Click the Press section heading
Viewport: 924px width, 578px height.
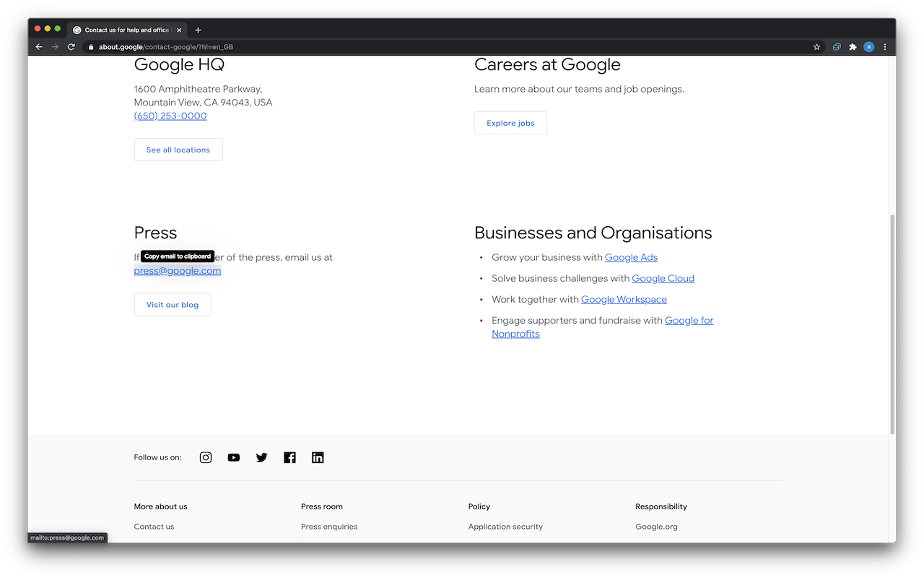coord(155,233)
